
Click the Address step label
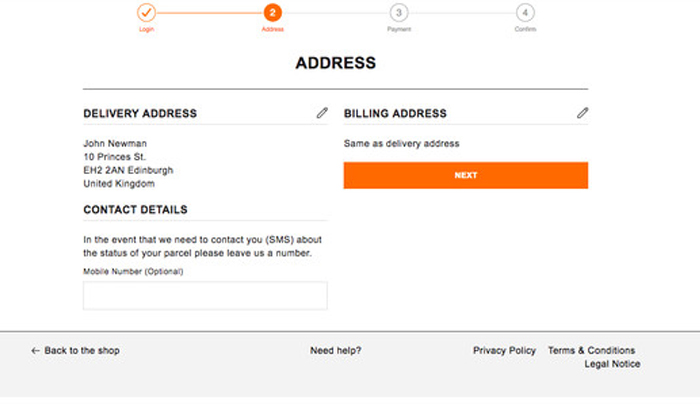pos(273,29)
